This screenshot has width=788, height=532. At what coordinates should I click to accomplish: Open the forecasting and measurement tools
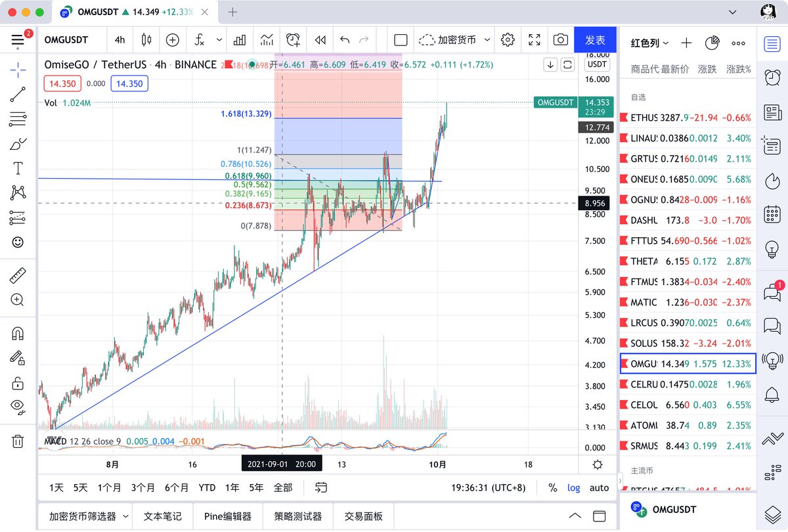18,217
